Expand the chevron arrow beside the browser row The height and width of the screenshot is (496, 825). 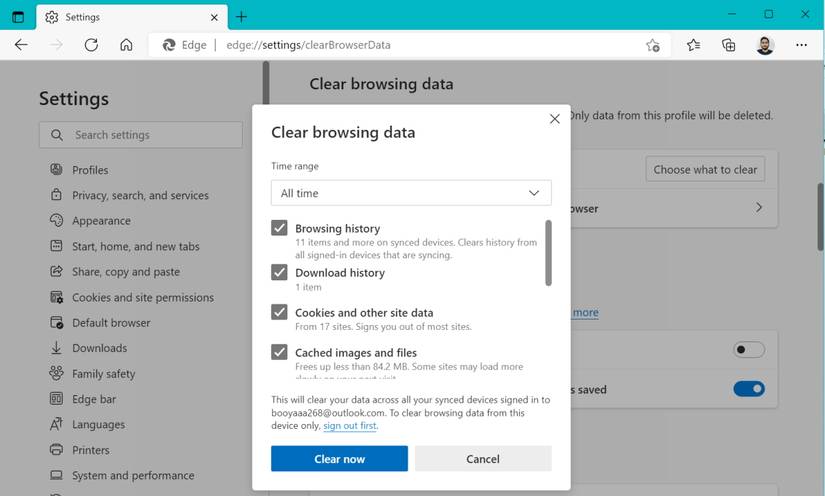tap(759, 208)
